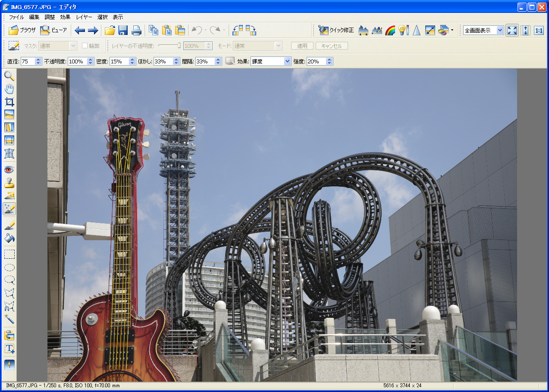The height and width of the screenshot is (392, 549).
Task: Open the 効果 dropdown showing 輝度
Action: pyautogui.click(x=271, y=62)
